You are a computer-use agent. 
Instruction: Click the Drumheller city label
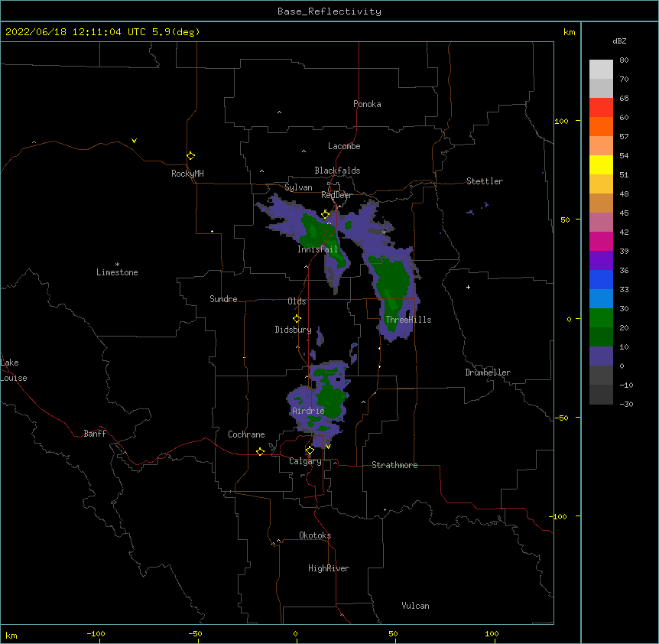pos(488,372)
